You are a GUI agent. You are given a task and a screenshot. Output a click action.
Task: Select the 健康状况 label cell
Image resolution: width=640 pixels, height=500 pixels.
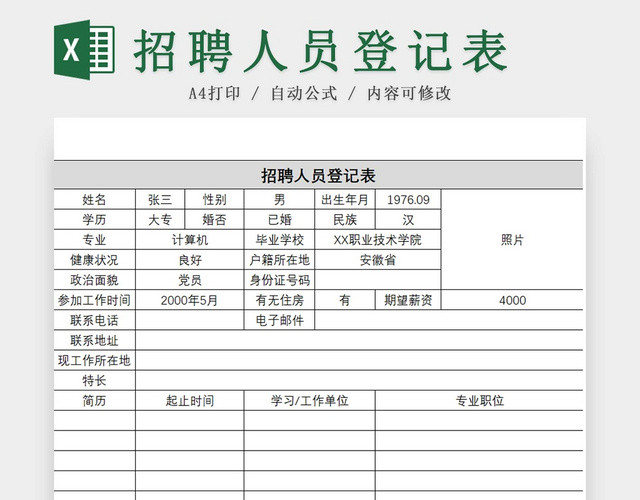(x=94, y=260)
